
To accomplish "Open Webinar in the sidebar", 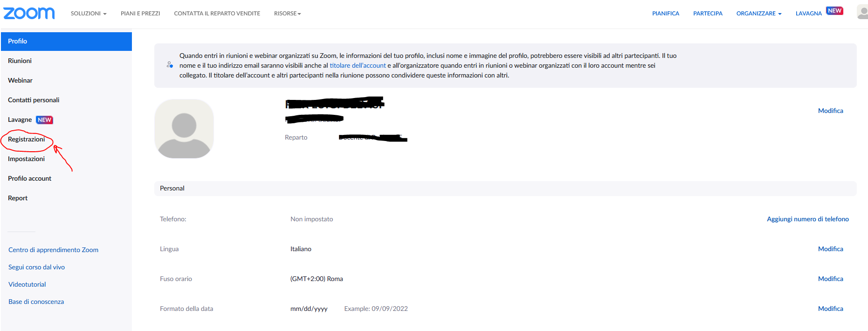I will [x=20, y=80].
